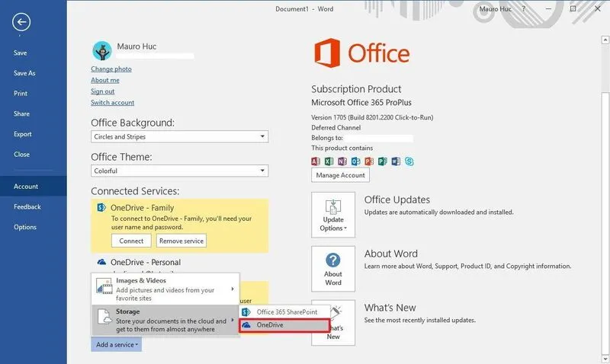
Task: Click the Images & Videos icon
Action: (x=104, y=286)
